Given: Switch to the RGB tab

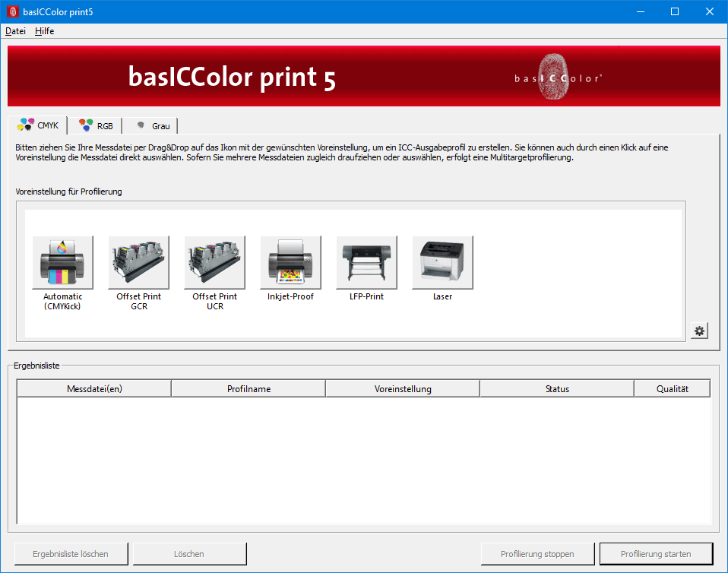Looking at the screenshot, I should click(x=95, y=126).
